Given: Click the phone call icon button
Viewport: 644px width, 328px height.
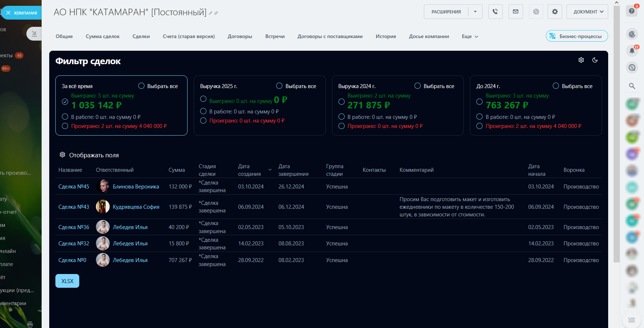Looking at the screenshot, I should (495, 12).
